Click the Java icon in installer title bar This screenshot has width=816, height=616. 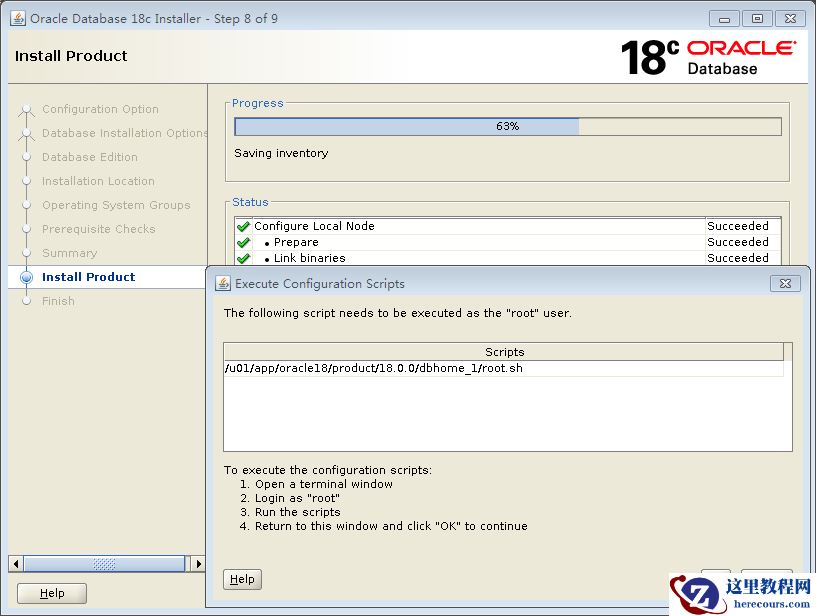coord(18,19)
